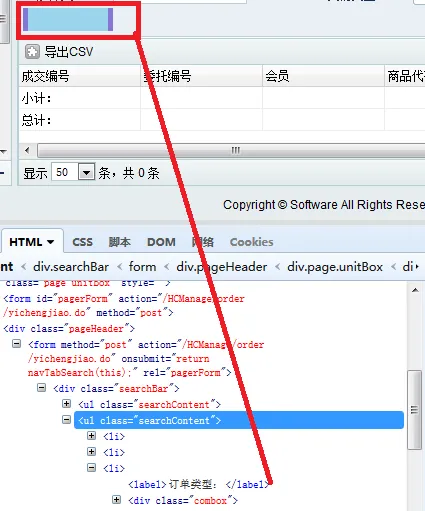
Task: Select the 小计: row cell
Action: (79, 98)
